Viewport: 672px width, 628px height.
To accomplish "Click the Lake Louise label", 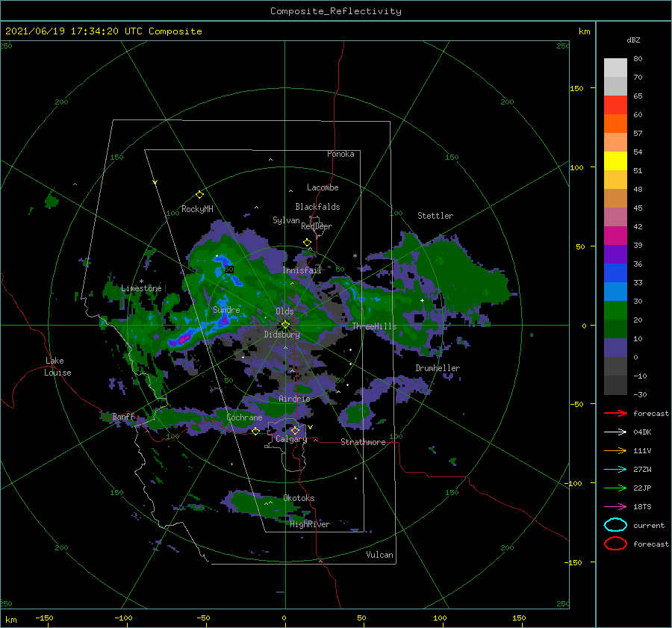I will coord(57,367).
